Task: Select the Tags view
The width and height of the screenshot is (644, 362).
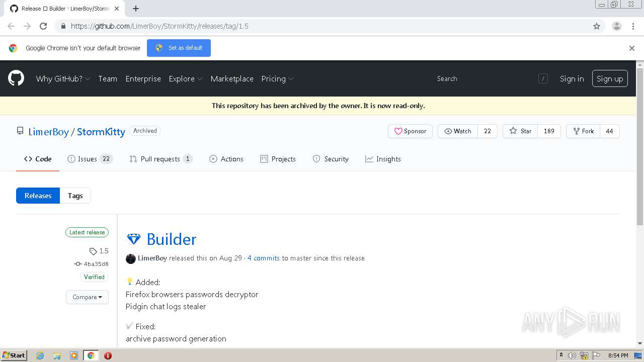Action: click(x=75, y=196)
